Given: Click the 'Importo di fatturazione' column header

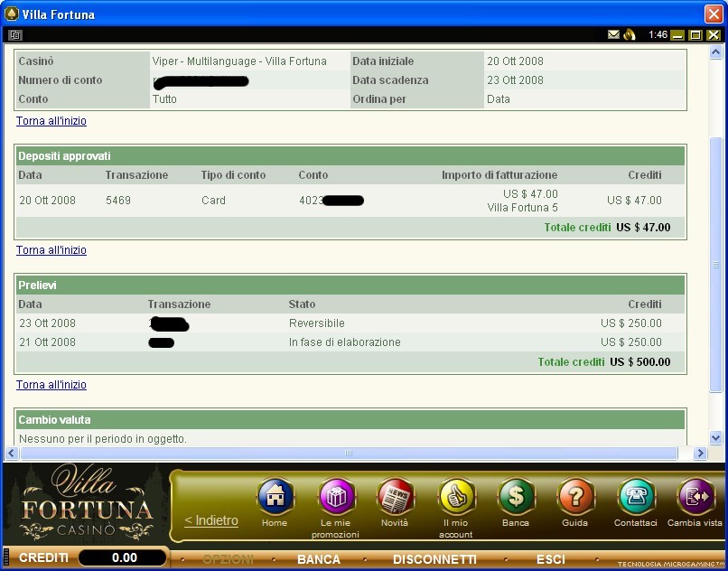Looking at the screenshot, I should [x=499, y=175].
